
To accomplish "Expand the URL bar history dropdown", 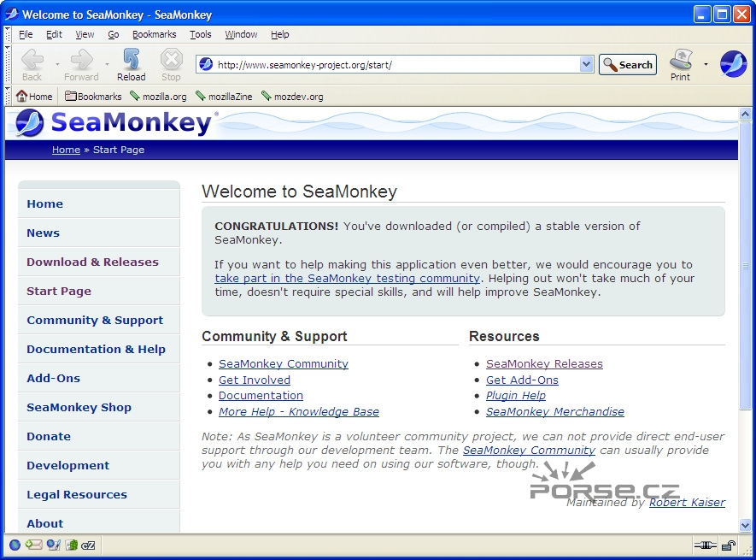I will pos(586,64).
